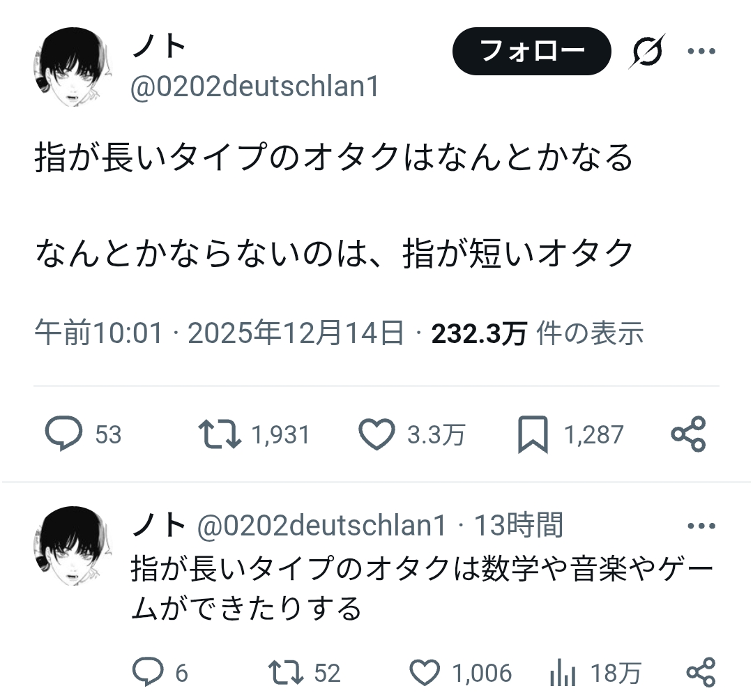Open the profile avatar on main tweet
The height and width of the screenshot is (700, 753).
point(73,67)
